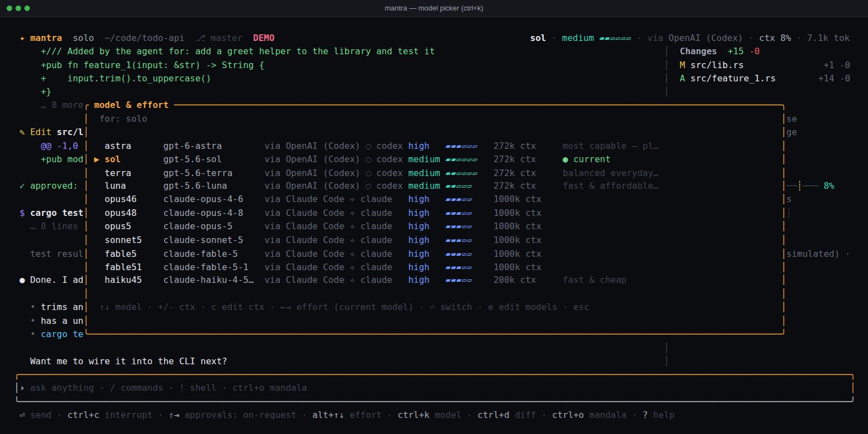Click the white Done bullet icon

pos(22,280)
